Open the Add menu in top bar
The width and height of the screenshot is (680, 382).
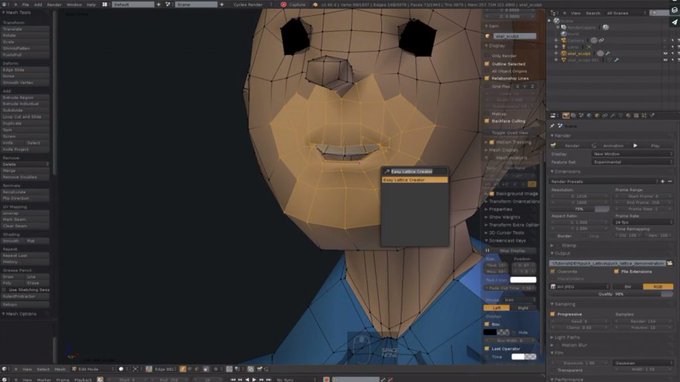click(x=38, y=4)
